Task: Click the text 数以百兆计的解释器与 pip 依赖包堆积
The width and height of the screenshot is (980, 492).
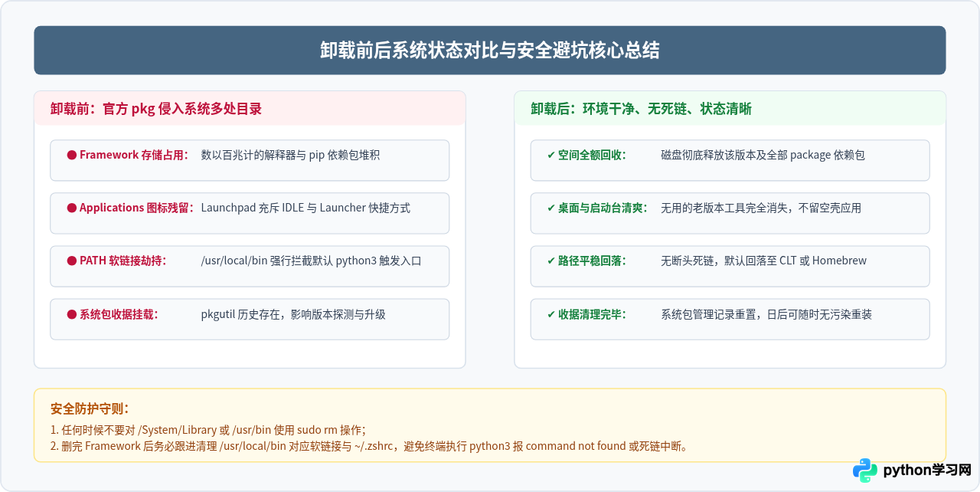Action: [x=291, y=155]
